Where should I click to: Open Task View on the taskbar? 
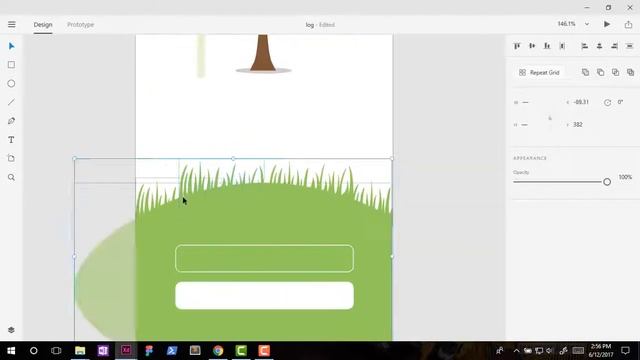[56, 351]
